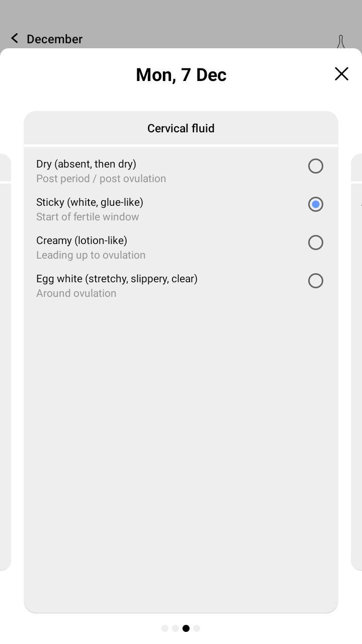The width and height of the screenshot is (362, 644).
Task: Choose Creamy (lotion-like) cervical fluid
Action: 315,243
